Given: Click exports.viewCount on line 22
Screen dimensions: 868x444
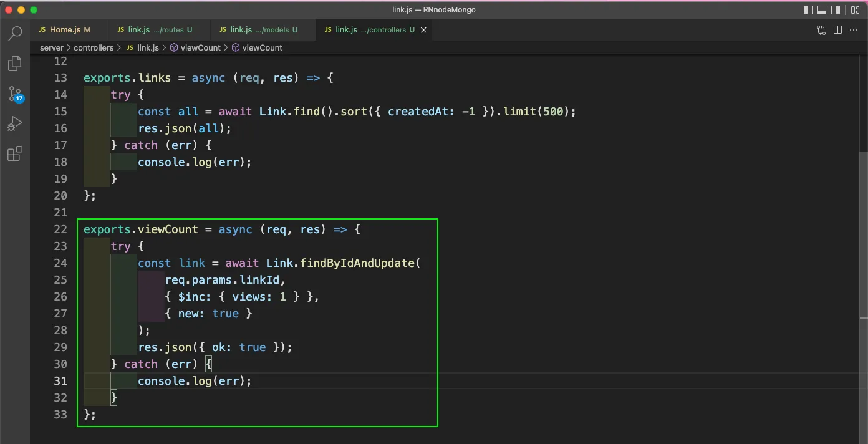Looking at the screenshot, I should click(x=140, y=229).
